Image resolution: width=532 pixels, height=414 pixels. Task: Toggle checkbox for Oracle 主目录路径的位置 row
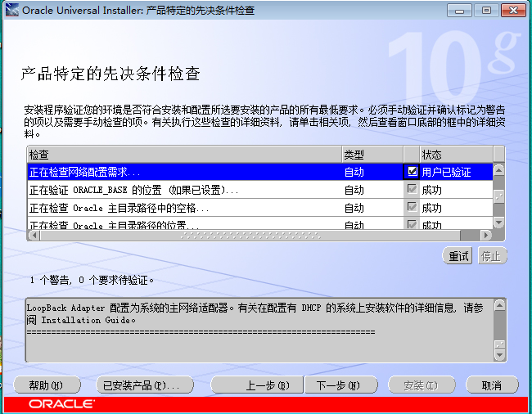click(412, 224)
